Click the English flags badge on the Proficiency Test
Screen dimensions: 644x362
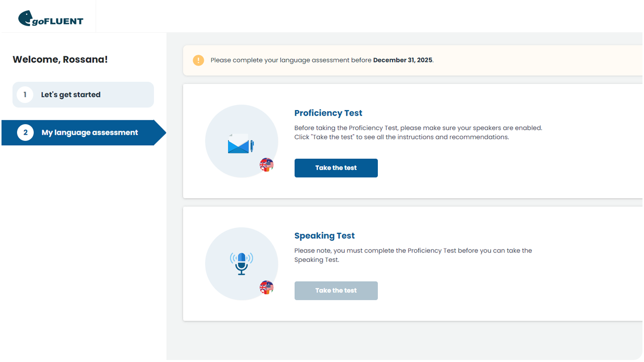(266, 164)
